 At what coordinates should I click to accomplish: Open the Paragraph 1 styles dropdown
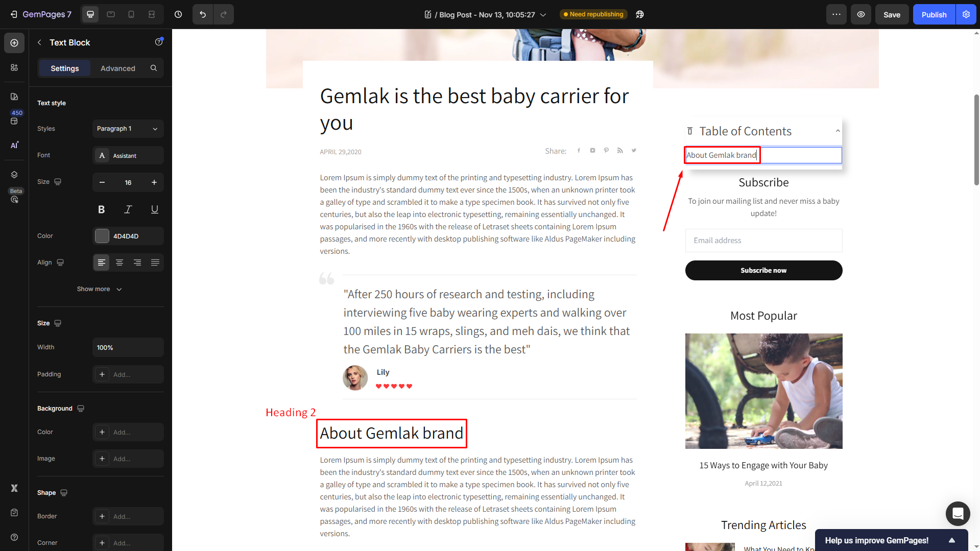128,129
